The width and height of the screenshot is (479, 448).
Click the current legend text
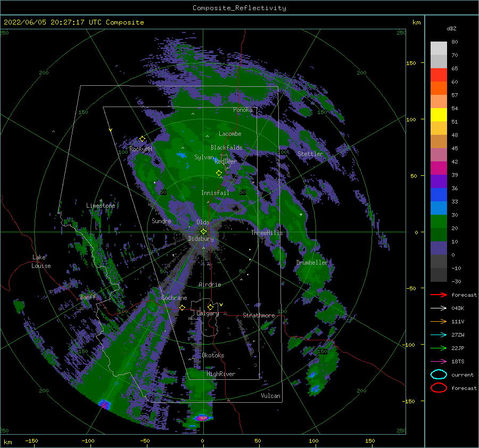click(x=463, y=374)
